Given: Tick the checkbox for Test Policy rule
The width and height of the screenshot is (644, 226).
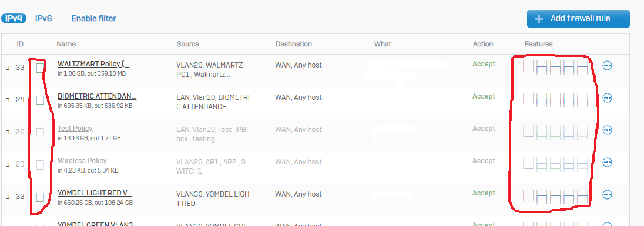Looking at the screenshot, I should (40, 133).
